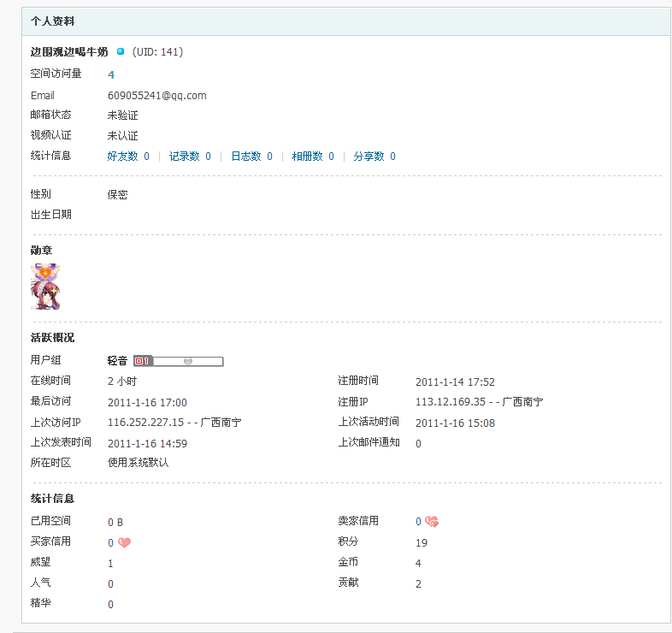Click registration IP 113.12.169.35
The height and width of the screenshot is (633, 672).
coord(451,402)
